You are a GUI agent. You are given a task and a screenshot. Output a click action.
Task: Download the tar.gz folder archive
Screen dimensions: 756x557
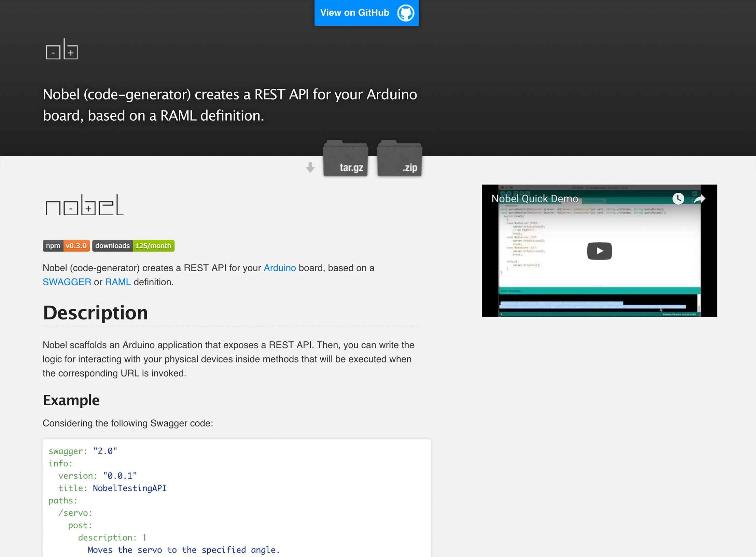click(346, 158)
